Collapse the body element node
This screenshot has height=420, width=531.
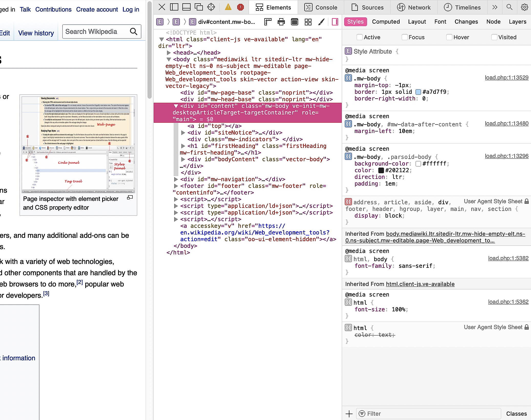pyautogui.click(x=169, y=59)
